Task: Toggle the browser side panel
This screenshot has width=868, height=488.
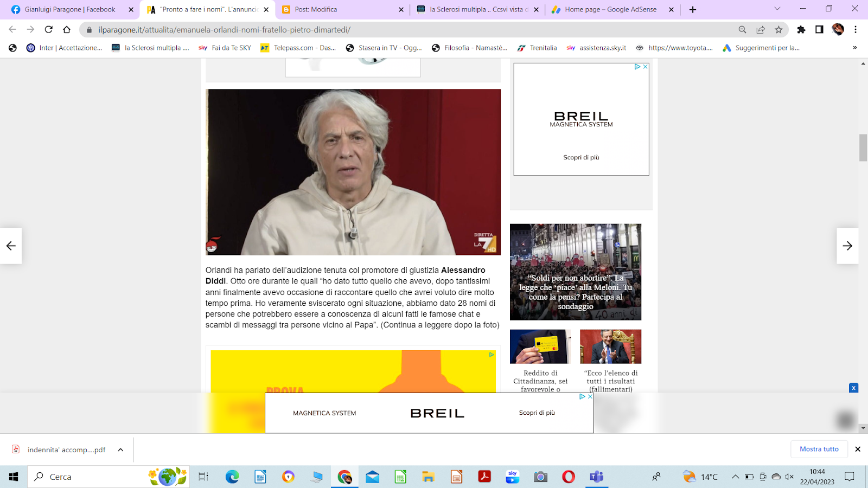Action: pos(819,30)
